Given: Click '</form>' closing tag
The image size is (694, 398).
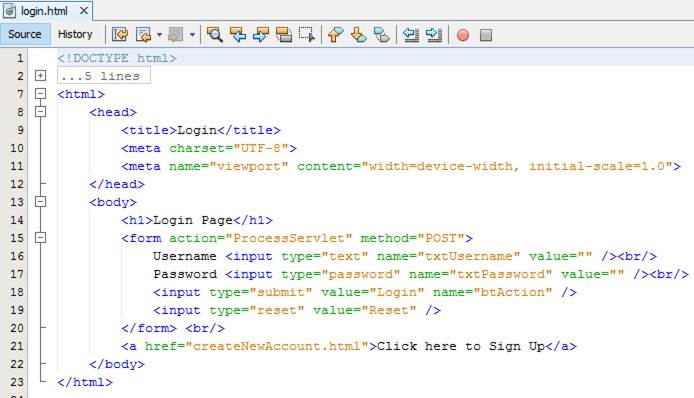Looking at the screenshot, I should coord(149,328).
